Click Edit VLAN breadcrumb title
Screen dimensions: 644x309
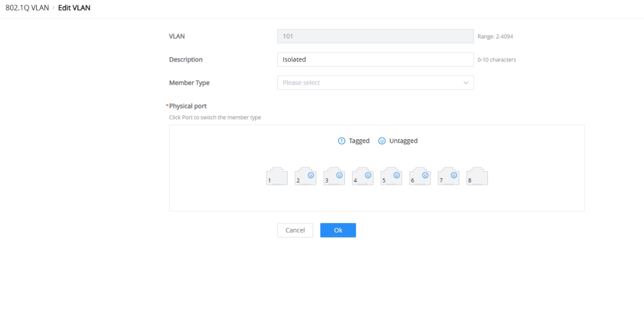[x=74, y=8]
